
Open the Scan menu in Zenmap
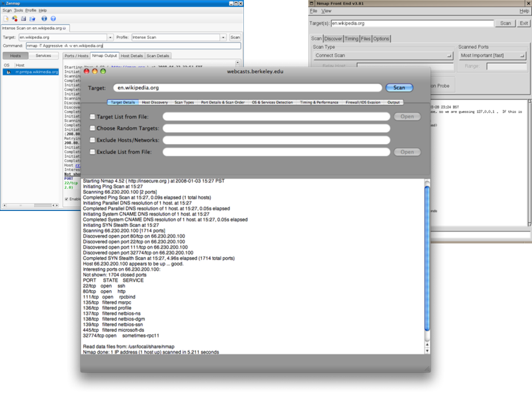pyautogui.click(x=6, y=10)
